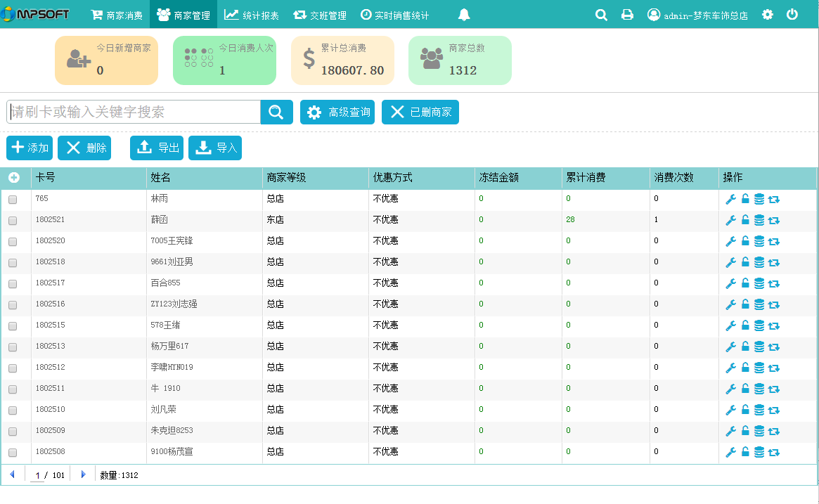Viewport: 819px width, 504px height.
Task: Open 交班管理 menu
Action: (320, 15)
